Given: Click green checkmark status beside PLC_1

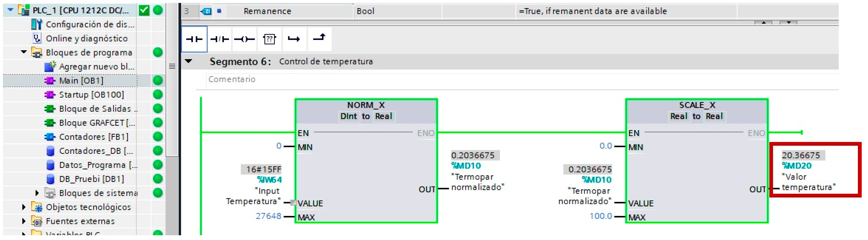Looking at the screenshot, I should pyautogui.click(x=144, y=10).
